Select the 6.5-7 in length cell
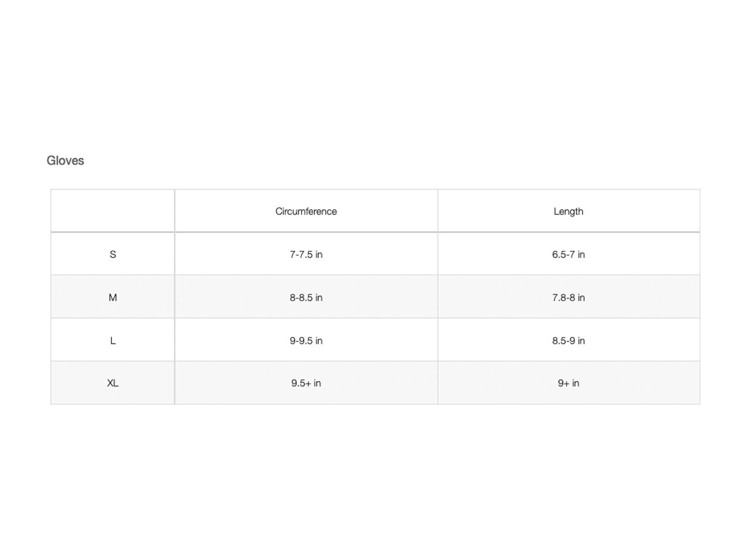Screen dimensions: 747x560 pyautogui.click(x=568, y=254)
